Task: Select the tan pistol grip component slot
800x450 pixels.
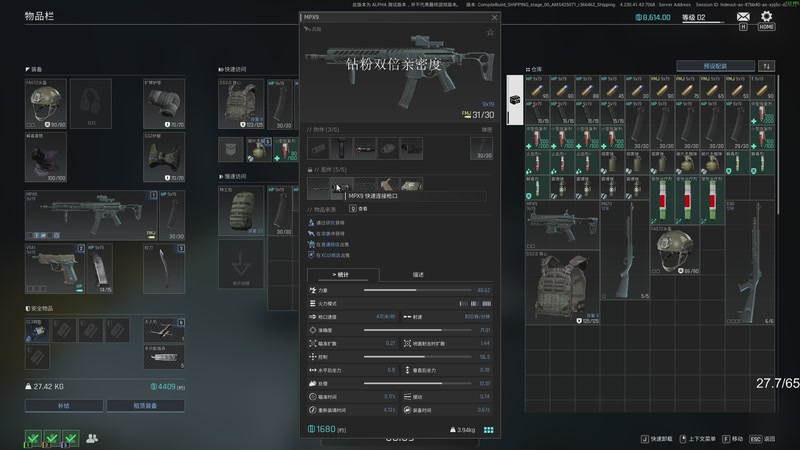Action: coord(388,184)
